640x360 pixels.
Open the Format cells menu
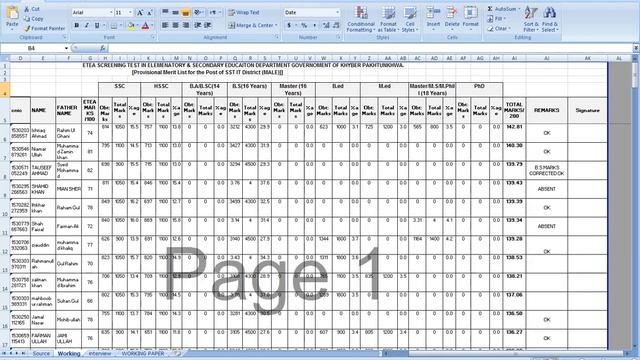point(470,17)
